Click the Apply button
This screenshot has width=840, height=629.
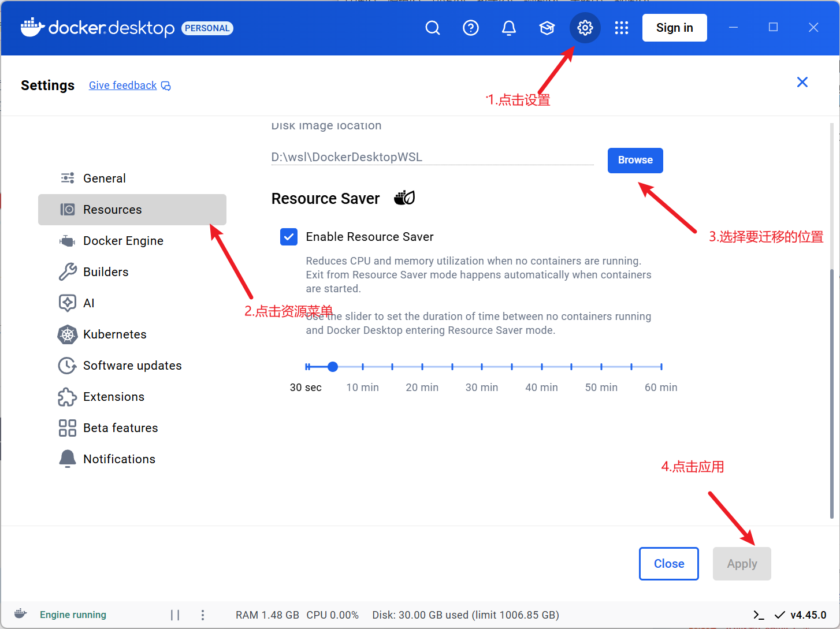click(742, 564)
